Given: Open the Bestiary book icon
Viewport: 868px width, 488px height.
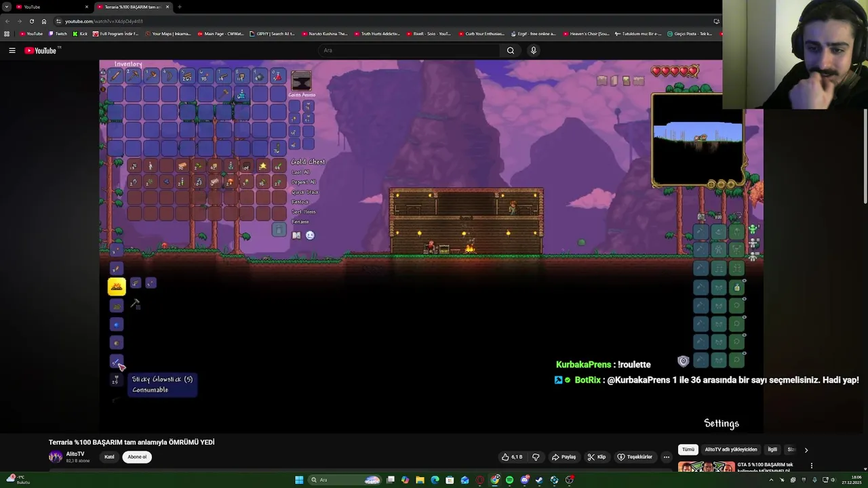Looking at the screenshot, I should click(x=296, y=235).
